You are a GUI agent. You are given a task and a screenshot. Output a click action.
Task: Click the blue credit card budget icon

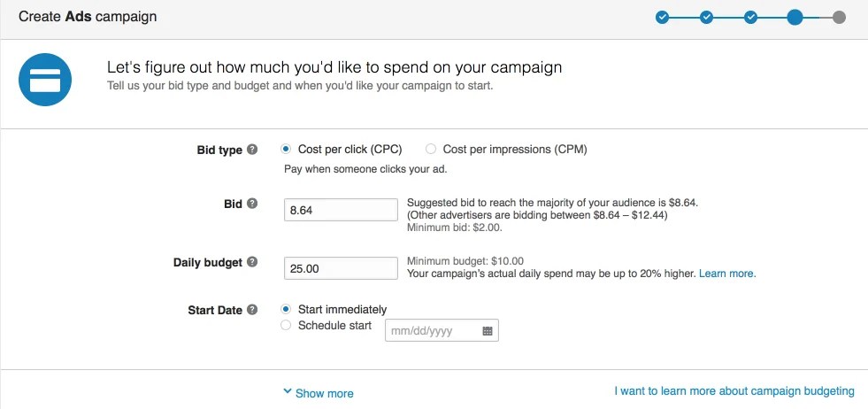(45, 80)
